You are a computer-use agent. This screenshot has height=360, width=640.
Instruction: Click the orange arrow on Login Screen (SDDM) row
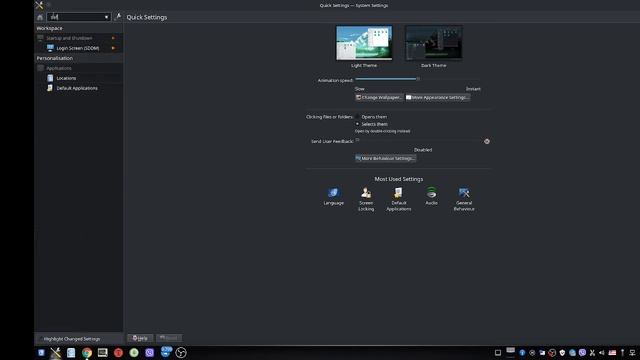(113, 48)
